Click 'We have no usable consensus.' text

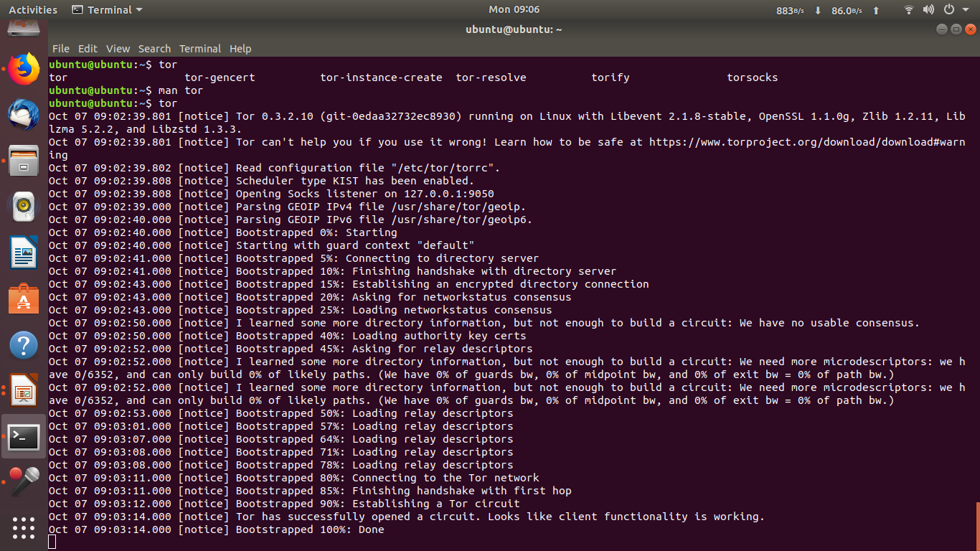coord(829,323)
